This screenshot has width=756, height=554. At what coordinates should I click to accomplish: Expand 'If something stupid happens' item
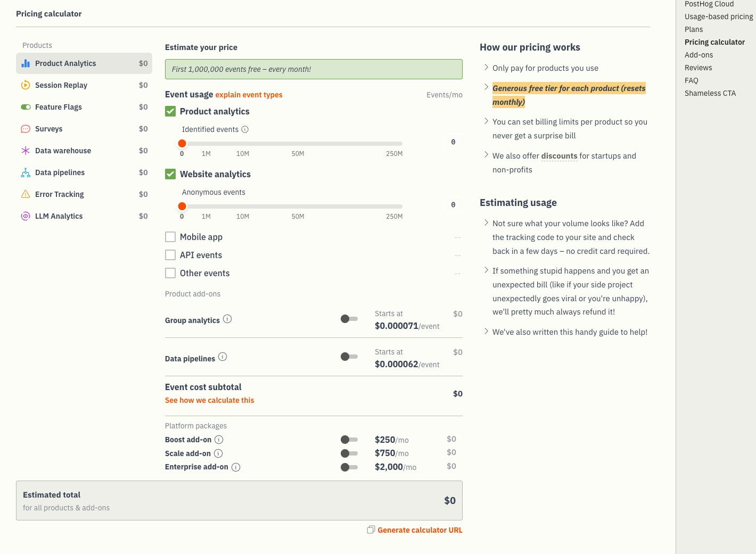pyautogui.click(x=486, y=270)
